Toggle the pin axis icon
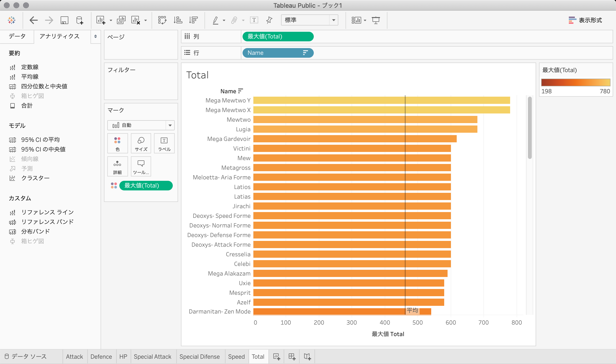The image size is (616, 364). (x=269, y=20)
